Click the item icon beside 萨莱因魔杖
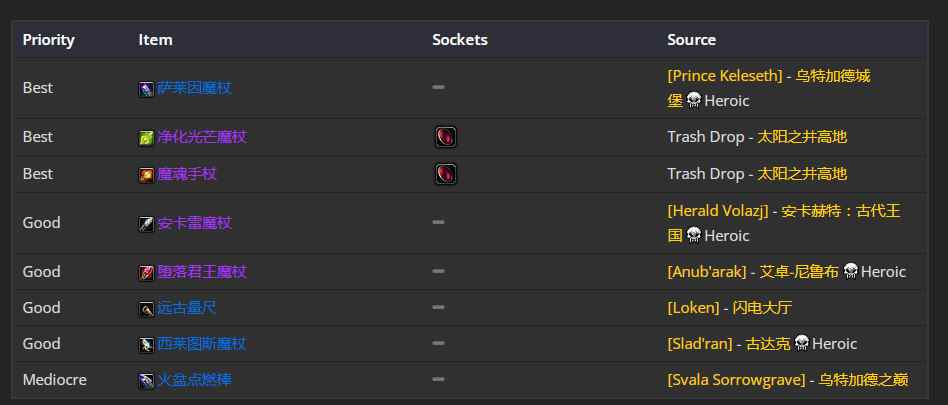 [146, 89]
